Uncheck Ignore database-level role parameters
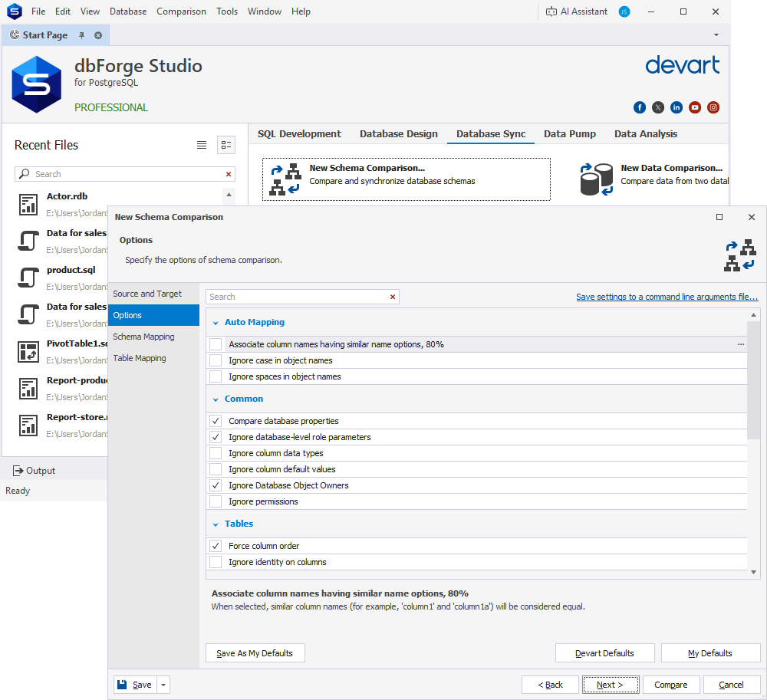 [216, 438]
